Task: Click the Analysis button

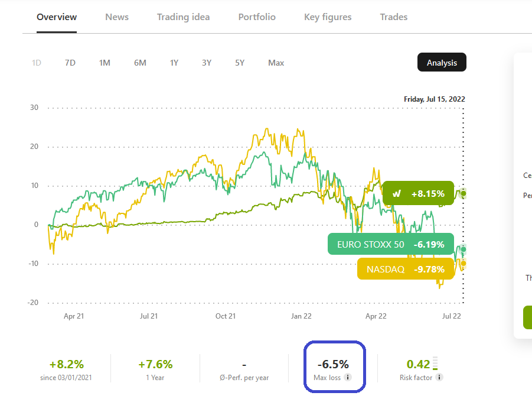Action: coord(442,63)
